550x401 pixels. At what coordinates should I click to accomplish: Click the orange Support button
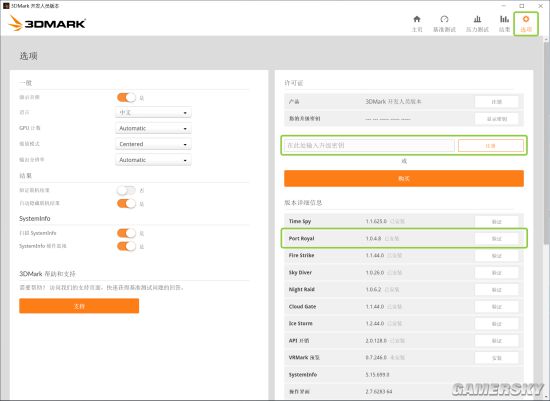pyautogui.click(x=79, y=306)
